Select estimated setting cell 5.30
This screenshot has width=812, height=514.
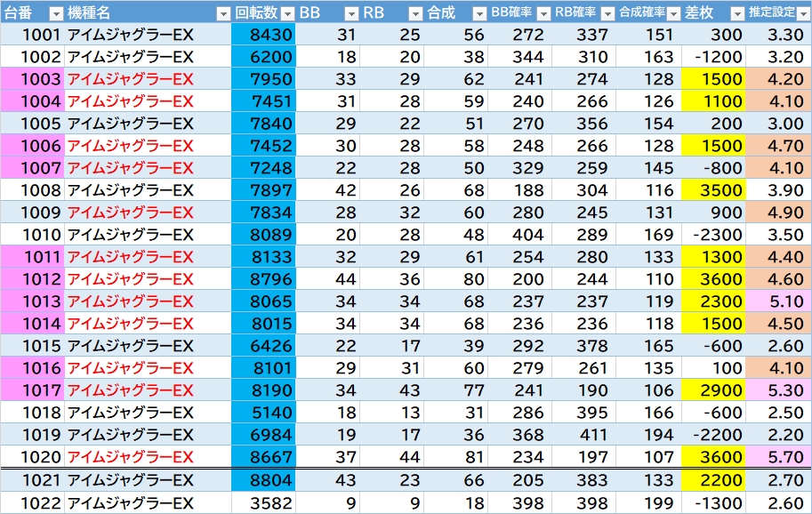[x=779, y=390]
